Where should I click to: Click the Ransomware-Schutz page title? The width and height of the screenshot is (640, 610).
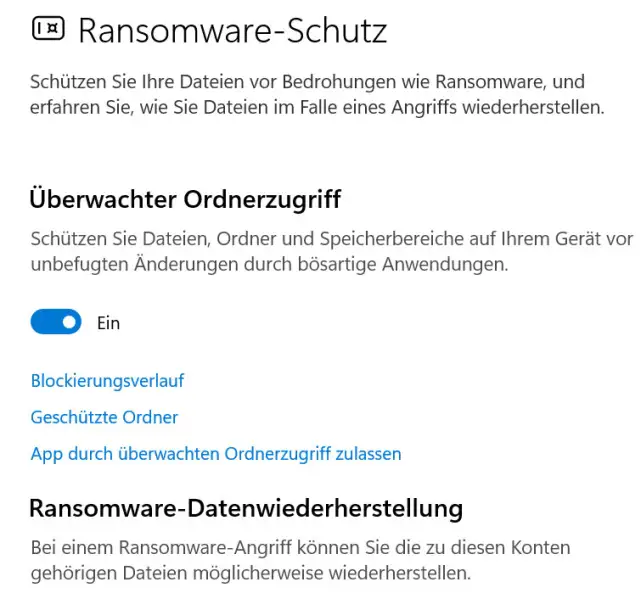click(x=232, y=31)
